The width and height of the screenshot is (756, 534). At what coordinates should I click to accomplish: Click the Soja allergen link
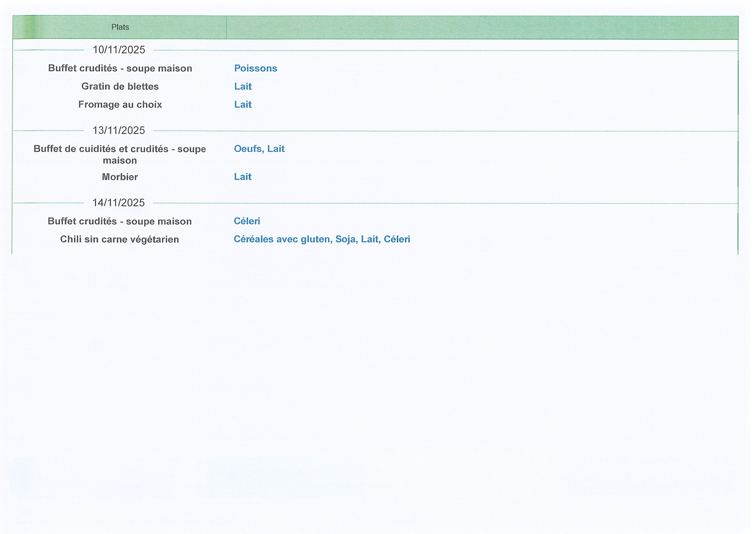tap(345, 239)
